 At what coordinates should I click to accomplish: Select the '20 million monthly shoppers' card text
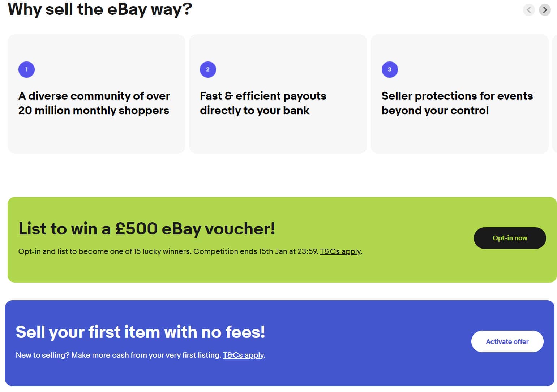[94, 103]
